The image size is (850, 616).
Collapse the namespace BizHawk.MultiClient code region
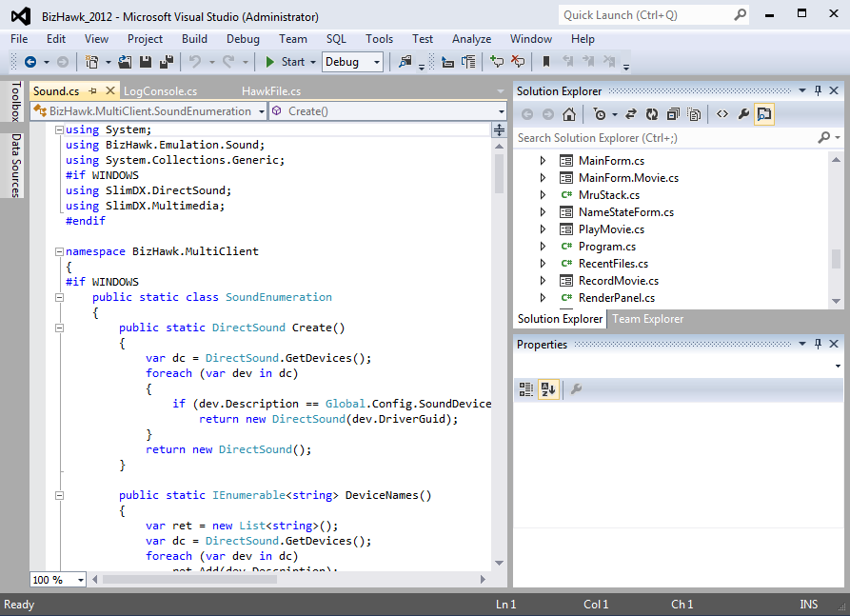pyautogui.click(x=60, y=251)
